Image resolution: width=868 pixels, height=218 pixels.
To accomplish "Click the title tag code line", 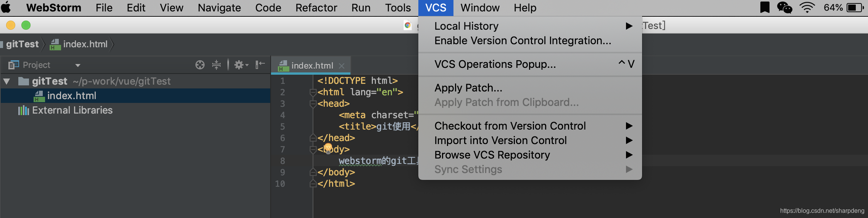I will [378, 127].
